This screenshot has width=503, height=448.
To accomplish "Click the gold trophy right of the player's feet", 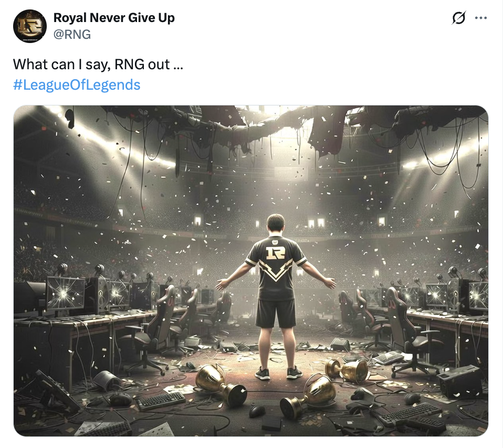I will click(348, 370).
